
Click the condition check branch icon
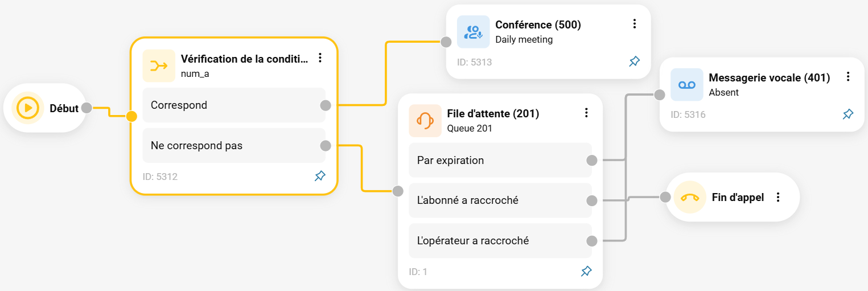click(x=159, y=66)
